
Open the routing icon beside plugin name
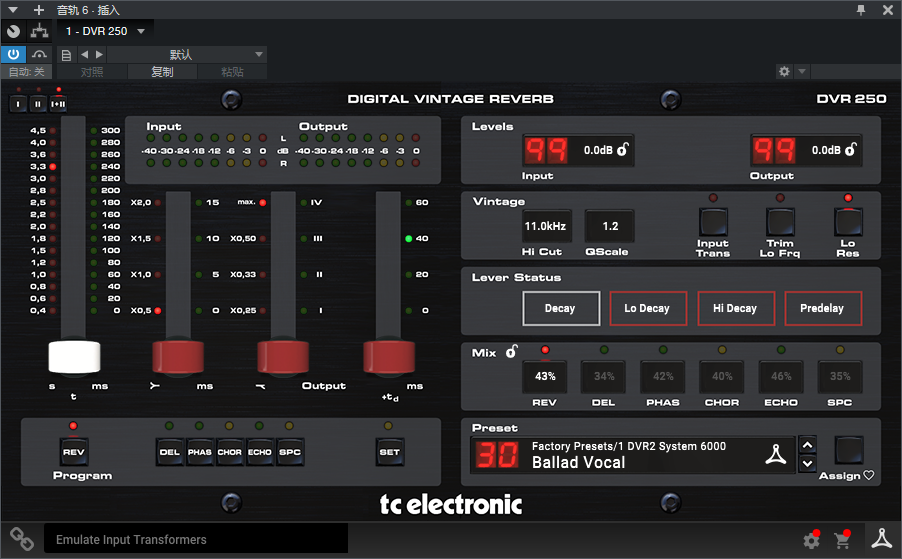39,31
